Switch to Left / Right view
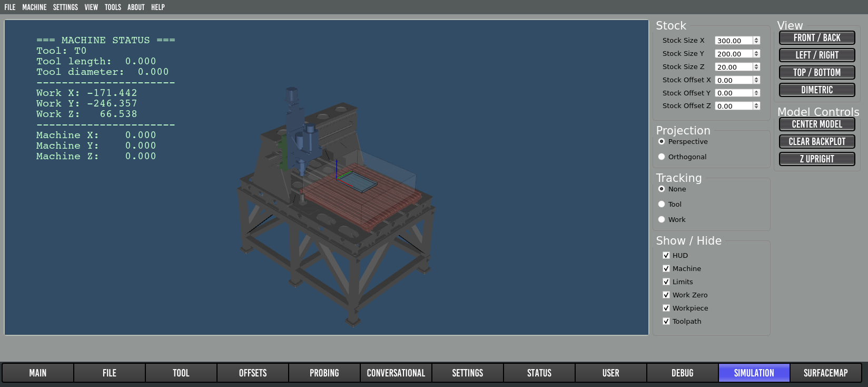This screenshot has width=868, height=387. pyautogui.click(x=816, y=55)
